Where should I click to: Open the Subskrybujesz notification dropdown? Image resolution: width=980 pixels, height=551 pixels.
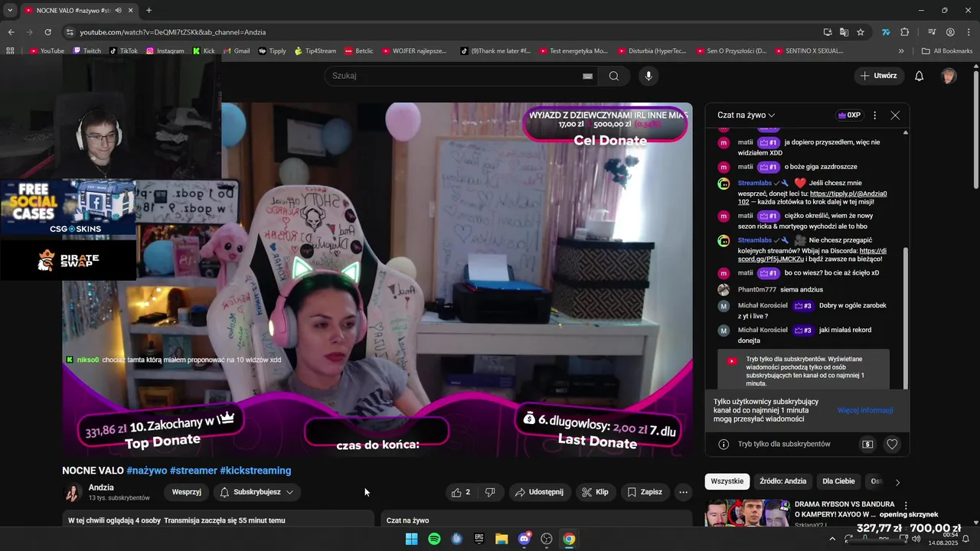click(256, 492)
